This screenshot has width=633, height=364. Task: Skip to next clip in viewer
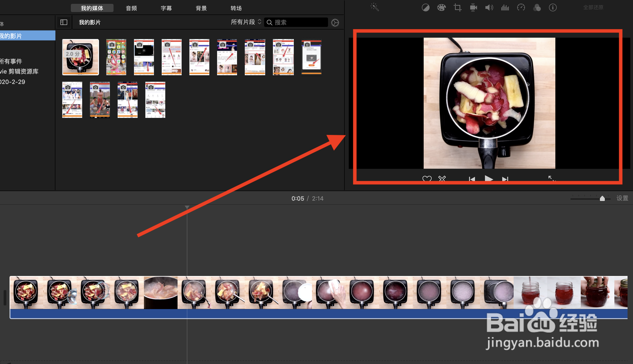click(505, 179)
